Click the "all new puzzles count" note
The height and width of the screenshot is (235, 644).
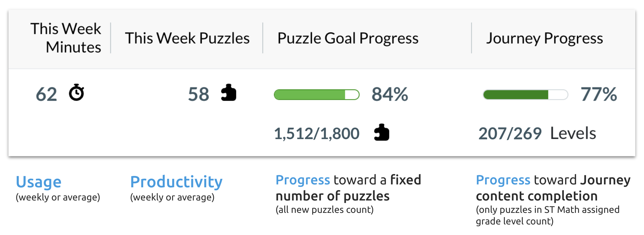pyautogui.click(x=325, y=210)
